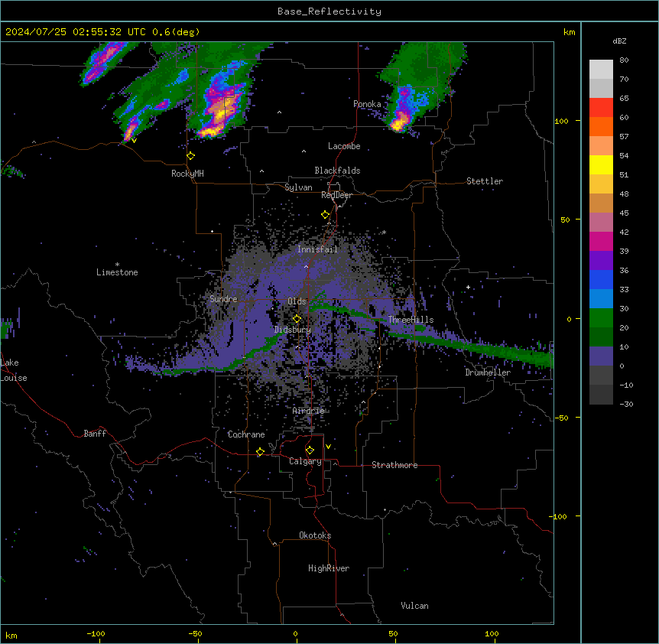Click the 0.6(deg) elevation angle text
The width and height of the screenshot is (659, 644).
tap(176, 32)
